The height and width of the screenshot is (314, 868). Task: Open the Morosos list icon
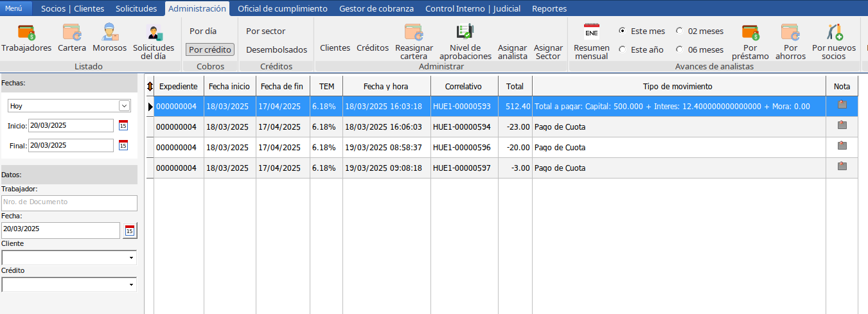[109, 32]
